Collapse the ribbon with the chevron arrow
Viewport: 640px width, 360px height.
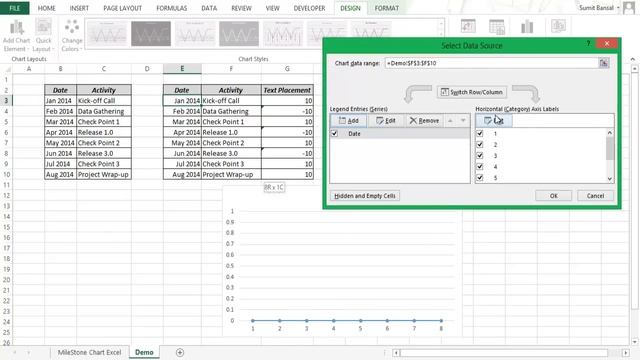point(632,60)
